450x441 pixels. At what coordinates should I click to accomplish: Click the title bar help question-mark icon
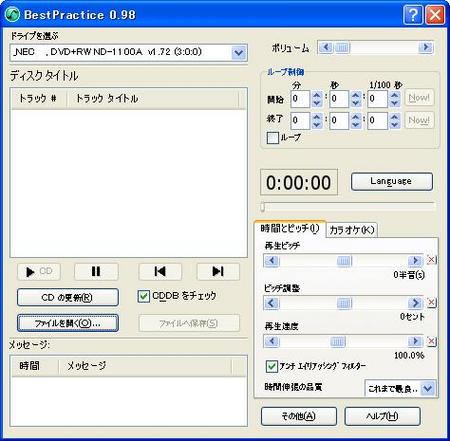[413, 15]
